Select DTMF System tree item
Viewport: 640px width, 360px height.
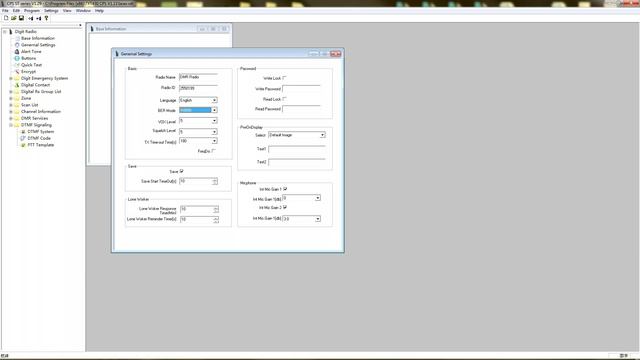pos(40,131)
